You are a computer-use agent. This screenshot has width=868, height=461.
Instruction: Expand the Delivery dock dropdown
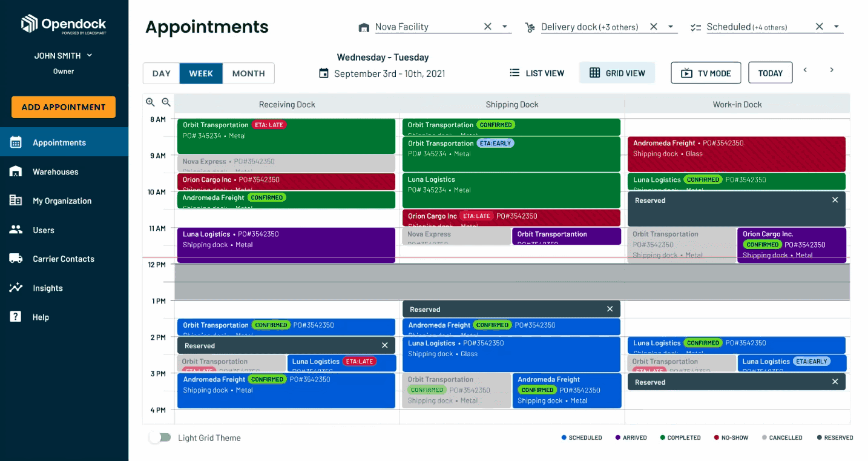pyautogui.click(x=671, y=27)
